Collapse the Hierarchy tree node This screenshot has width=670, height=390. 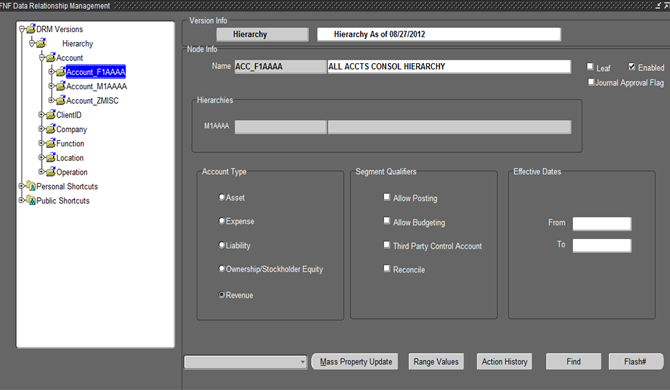[32, 43]
